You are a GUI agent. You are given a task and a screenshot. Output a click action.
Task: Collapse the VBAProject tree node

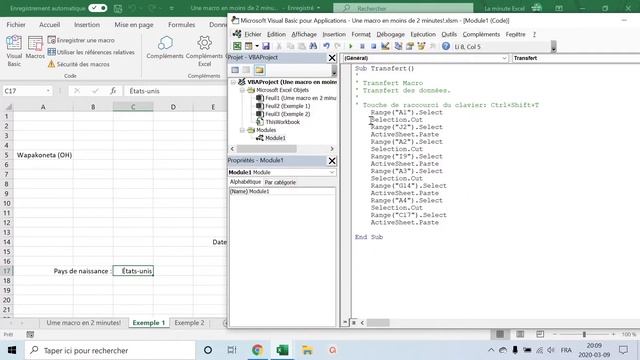(x=233, y=82)
